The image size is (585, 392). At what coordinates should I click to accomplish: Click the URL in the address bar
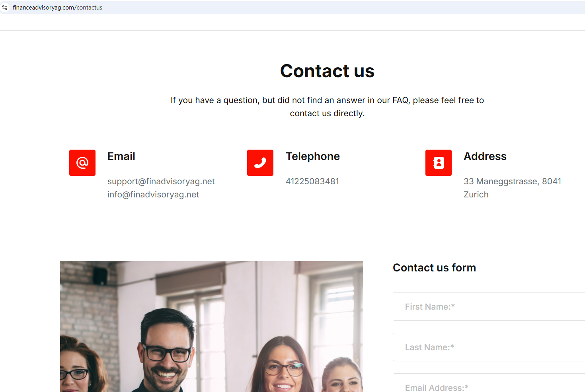coord(57,8)
